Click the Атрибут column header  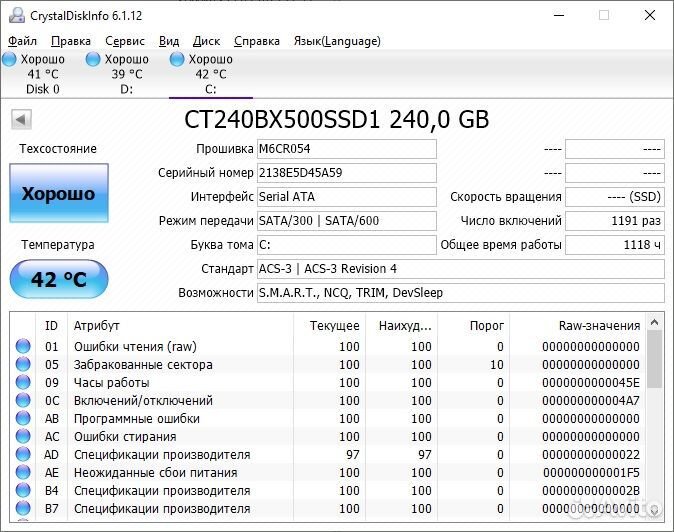pos(181,326)
